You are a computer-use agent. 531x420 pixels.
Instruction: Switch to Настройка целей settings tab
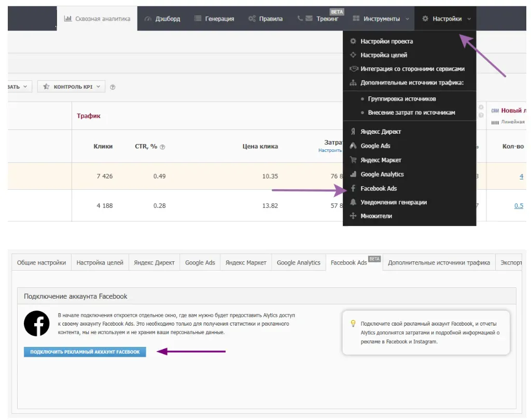point(100,262)
